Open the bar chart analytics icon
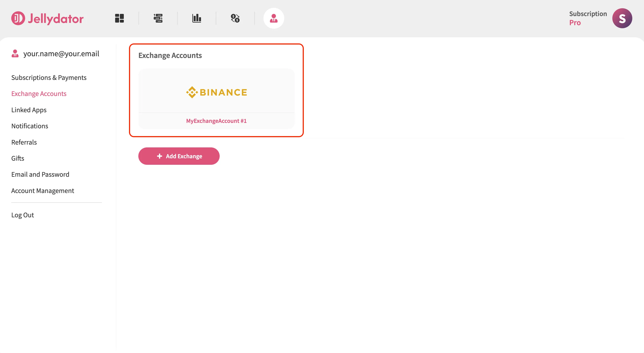This screenshot has height=353, width=644. tap(196, 18)
